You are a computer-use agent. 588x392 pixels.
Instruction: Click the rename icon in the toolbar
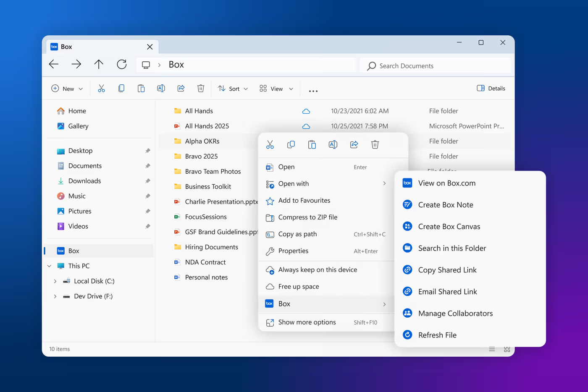click(161, 89)
